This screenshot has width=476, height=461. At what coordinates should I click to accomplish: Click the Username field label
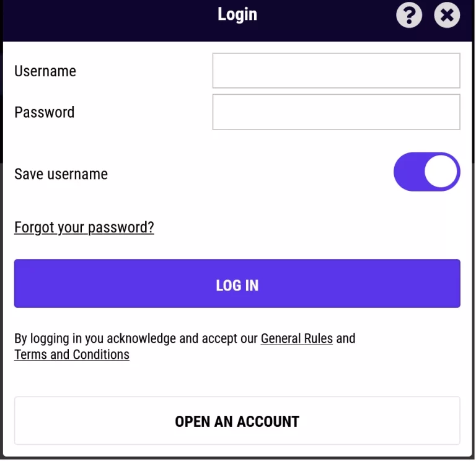point(45,71)
